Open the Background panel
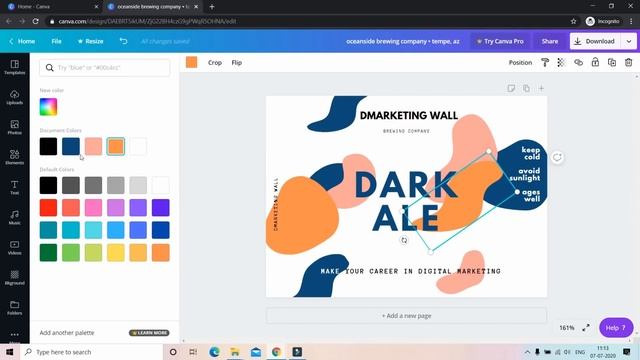Viewport: 640px width, 360px height. (x=15, y=278)
